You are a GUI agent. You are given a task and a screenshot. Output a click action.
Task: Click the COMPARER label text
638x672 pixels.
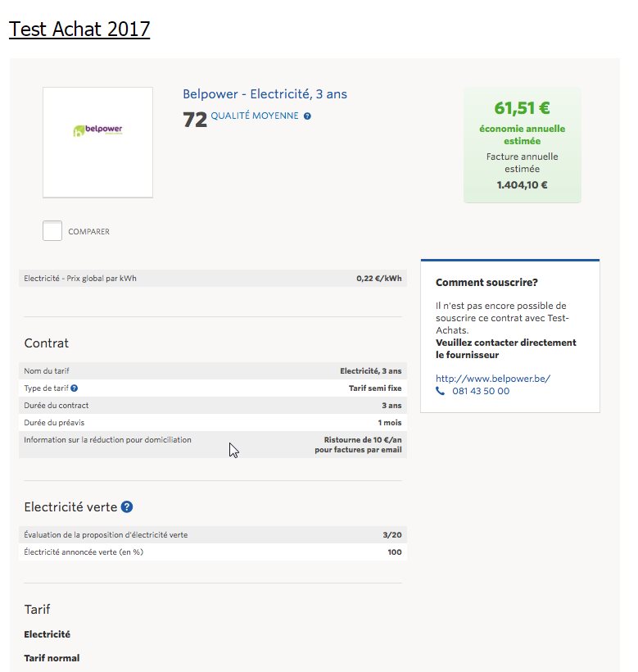pyautogui.click(x=88, y=232)
